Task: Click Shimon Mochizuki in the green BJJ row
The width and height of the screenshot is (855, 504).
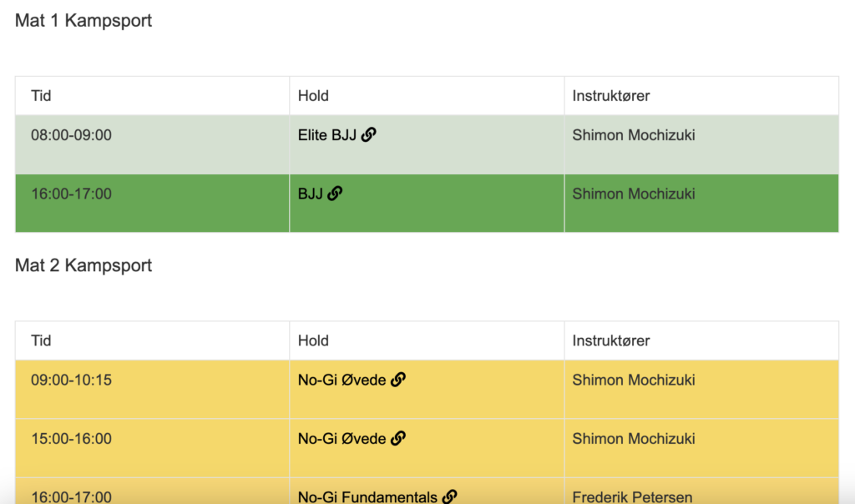Action: click(634, 194)
